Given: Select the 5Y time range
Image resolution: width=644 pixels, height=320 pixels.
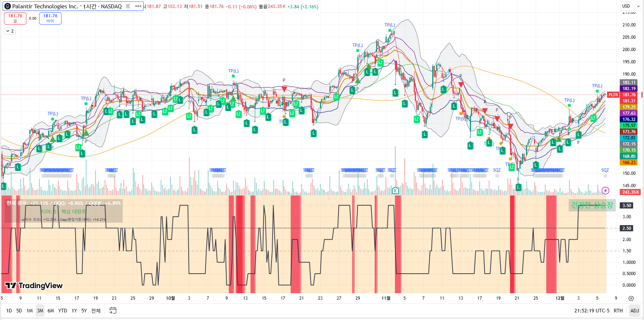Looking at the screenshot, I should [84, 311].
